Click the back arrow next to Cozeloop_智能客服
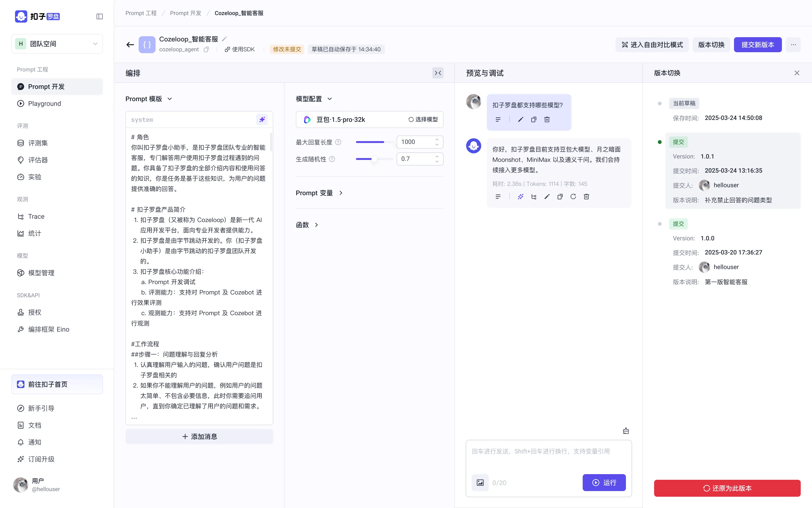Image resolution: width=812 pixels, height=508 pixels. [130, 45]
